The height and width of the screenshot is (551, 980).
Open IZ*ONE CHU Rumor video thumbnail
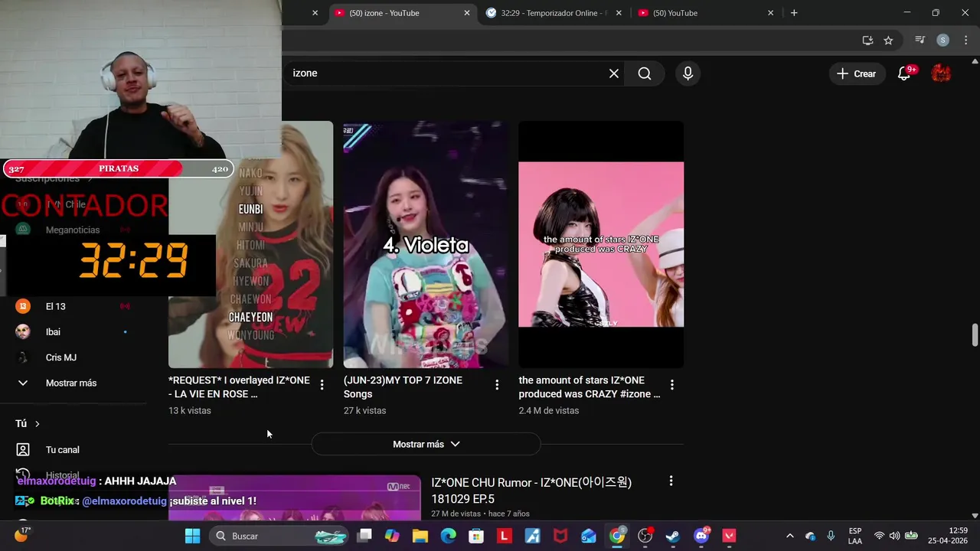click(x=295, y=497)
